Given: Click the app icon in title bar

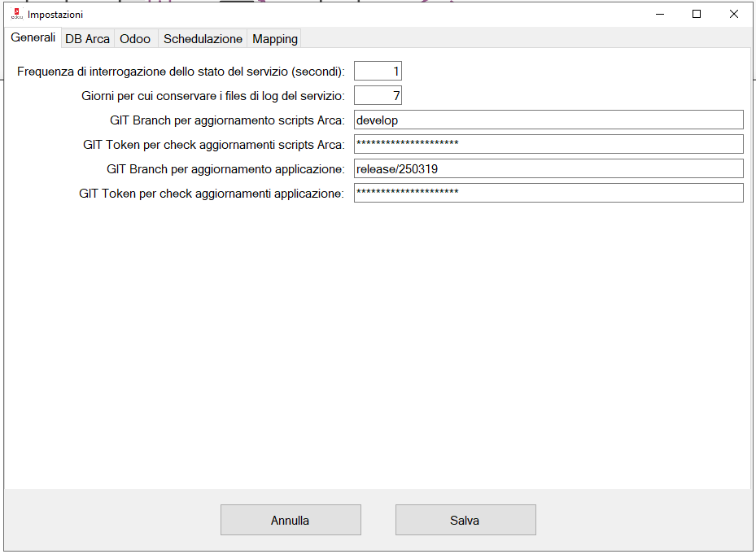Looking at the screenshot, I should [16, 14].
